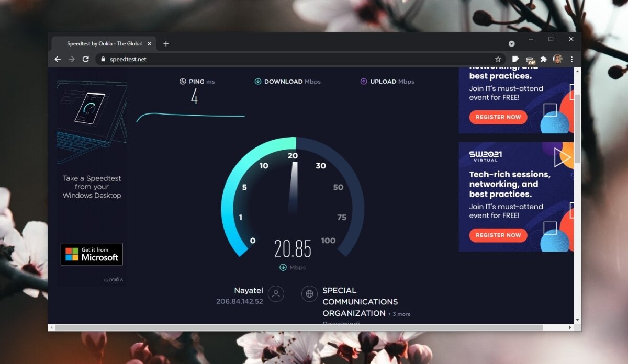This screenshot has width=628, height=364.
Task: Open a new browser tab
Action: tap(166, 44)
